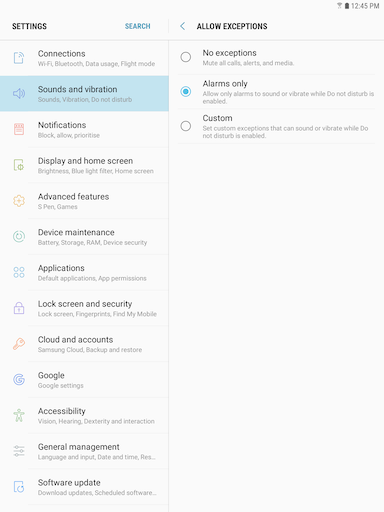384x512 pixels.
Task: Open Cloud and accounts menu item
Action: [x=84, y=344]
